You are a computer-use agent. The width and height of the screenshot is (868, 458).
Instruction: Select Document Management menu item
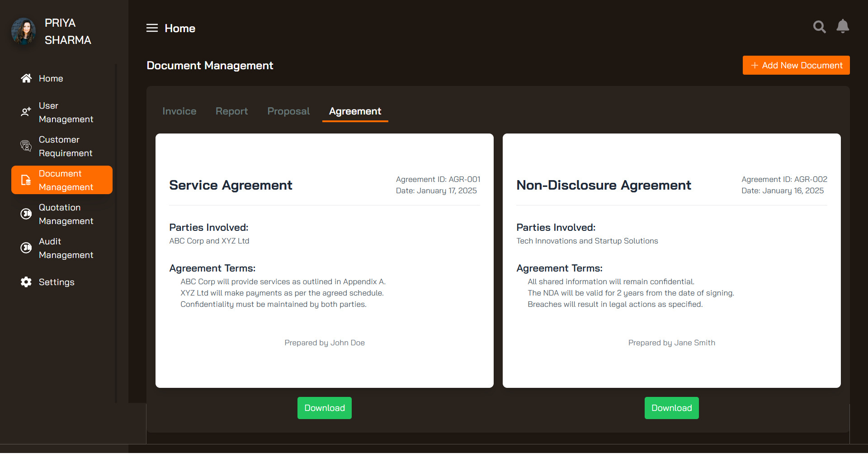[x=62, y=180]
